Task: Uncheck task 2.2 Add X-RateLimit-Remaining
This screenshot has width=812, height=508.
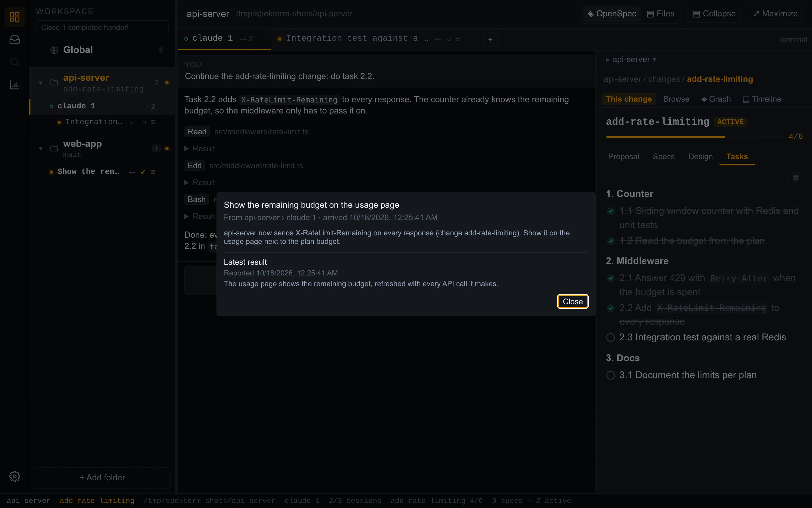Action: click(x=611, y=308)
